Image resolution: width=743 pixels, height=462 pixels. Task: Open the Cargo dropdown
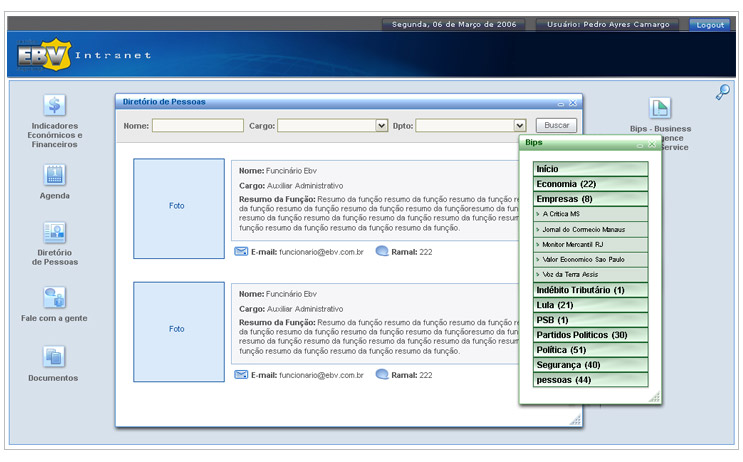pos(381,126)
